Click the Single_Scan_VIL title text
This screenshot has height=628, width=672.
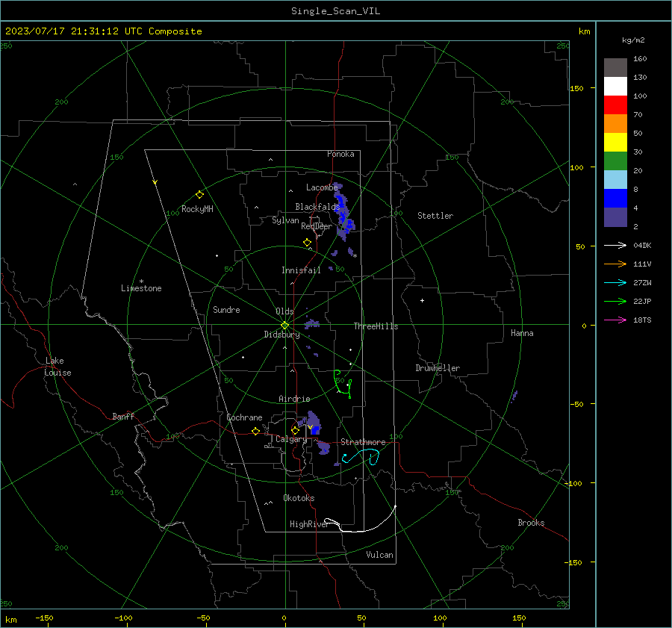click(335, 11)
